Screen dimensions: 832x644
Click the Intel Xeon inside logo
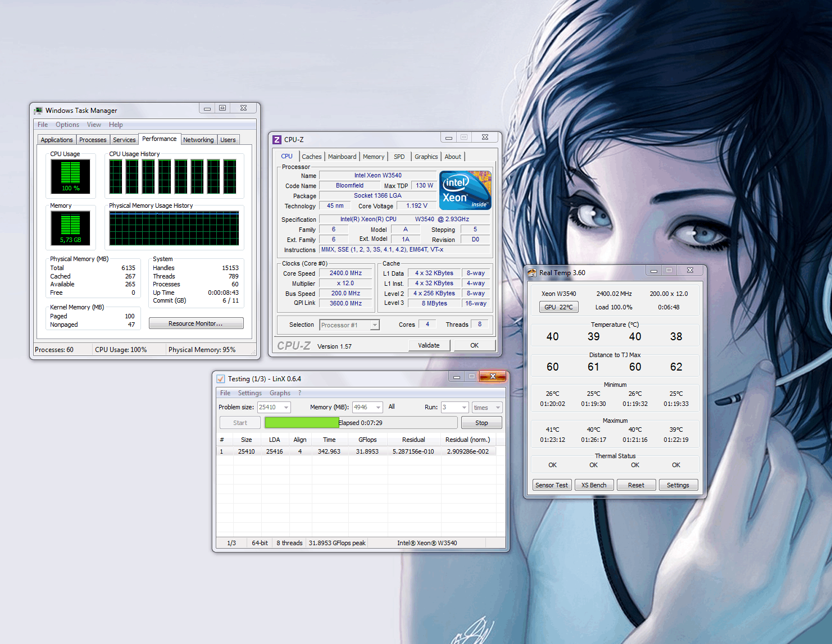click(465, 190)
